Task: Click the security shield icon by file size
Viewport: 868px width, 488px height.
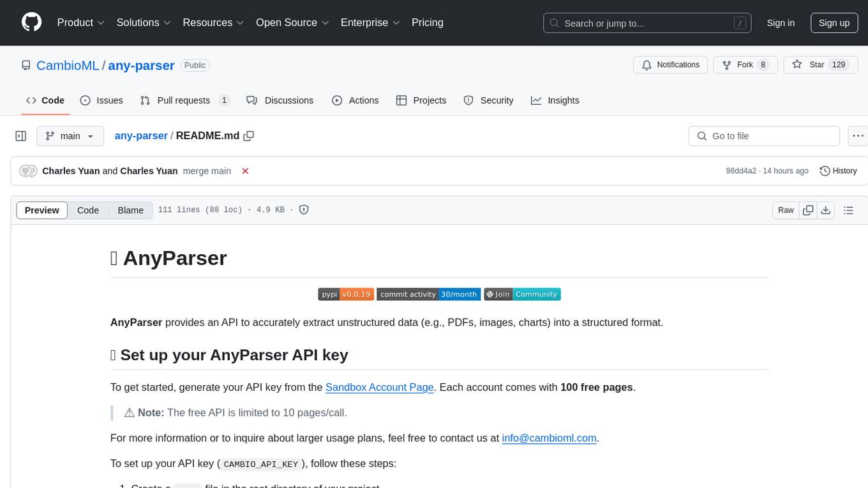Action: (304, 210)
